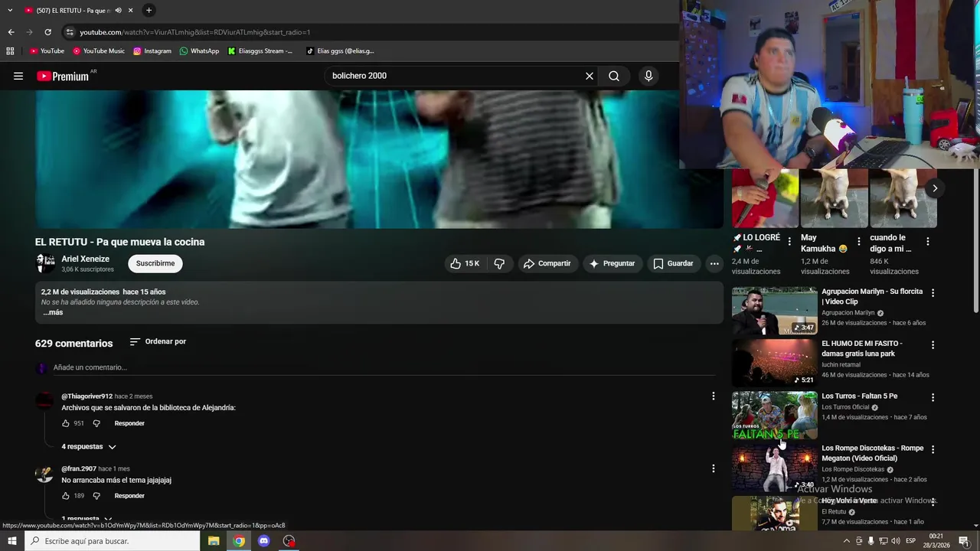Open File Explorer from the taskbar
This screenshot has height=551, width=980.
click(x=214, y=541)
